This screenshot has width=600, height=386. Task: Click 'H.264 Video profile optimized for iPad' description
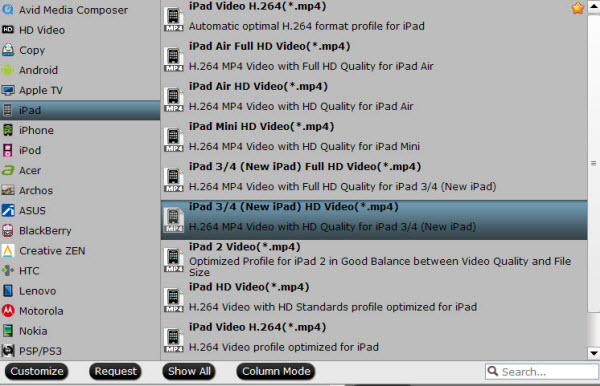click(284, 347)
